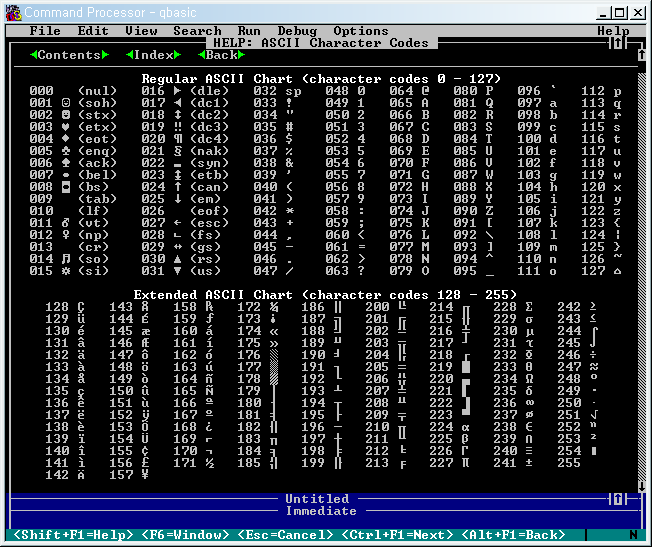Image resolution: width=652 pixels, height=547 pixels.
Task: Activate the Untitled editor window title
Action: 317,499
